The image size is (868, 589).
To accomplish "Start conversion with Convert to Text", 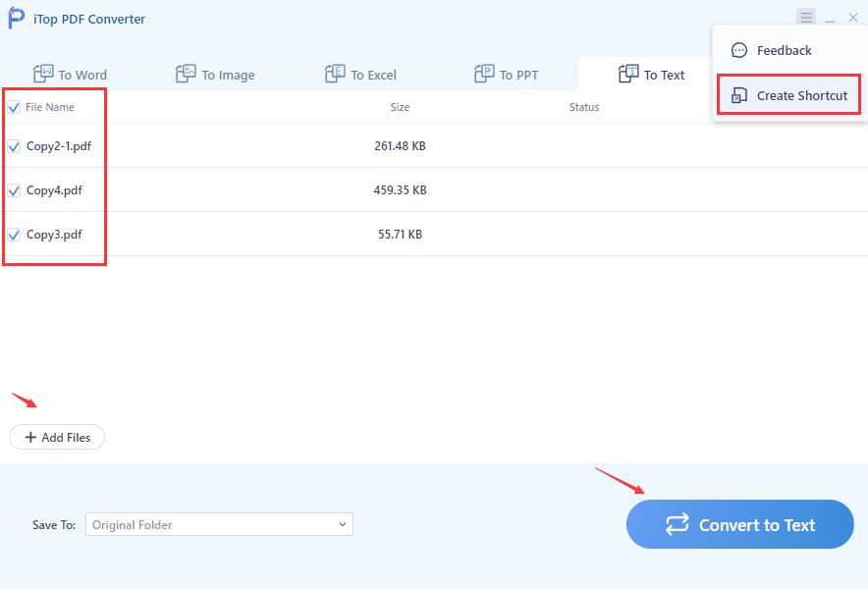I will pyautogui.click(x=739, y=524).
